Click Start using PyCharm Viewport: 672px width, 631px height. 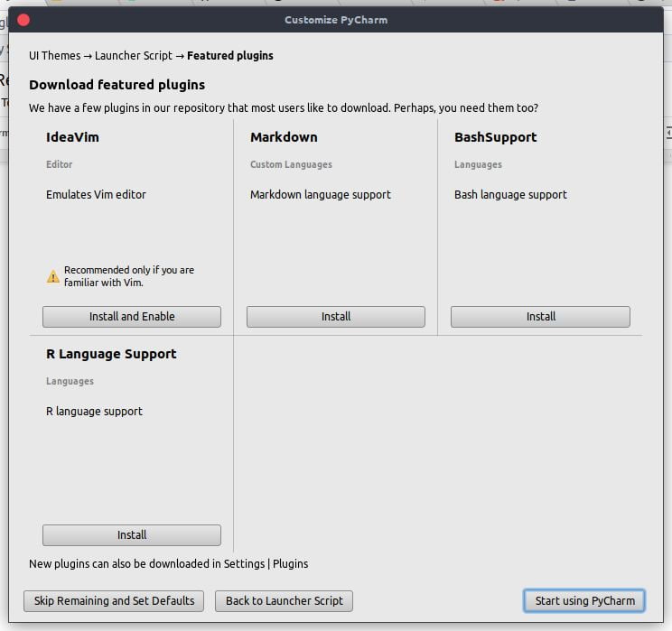(584, 600)
